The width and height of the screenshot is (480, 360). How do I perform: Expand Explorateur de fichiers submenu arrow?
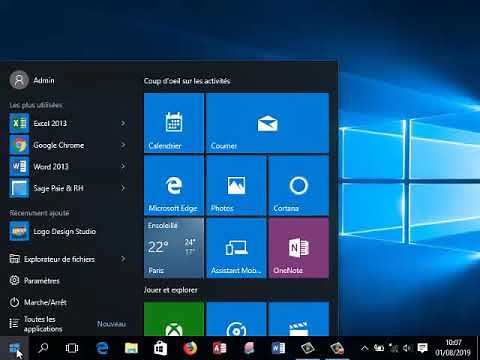point(123,259)
